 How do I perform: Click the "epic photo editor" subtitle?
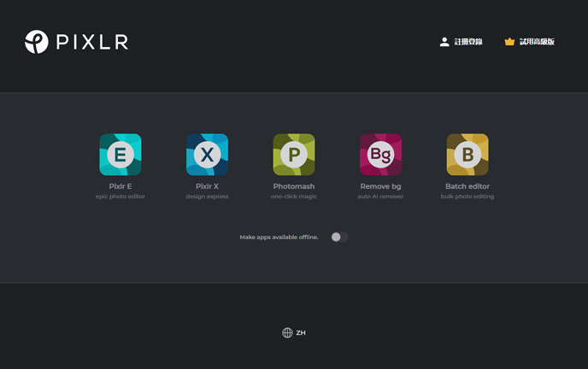coord(121,196)
